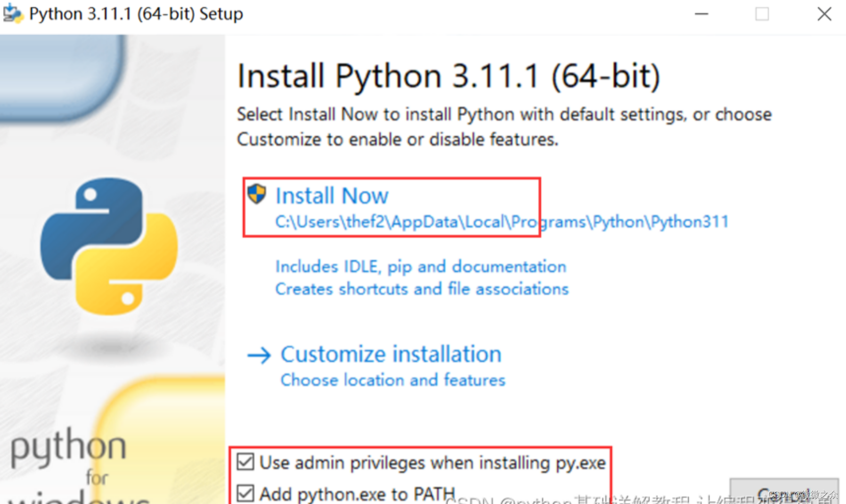
Task: Click the Cancel button
Action: coord(784,491)
